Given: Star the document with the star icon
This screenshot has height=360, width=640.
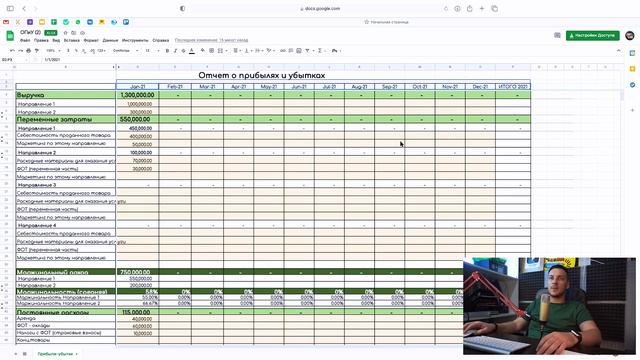Looking at the screenshot, I should point(65,33).
